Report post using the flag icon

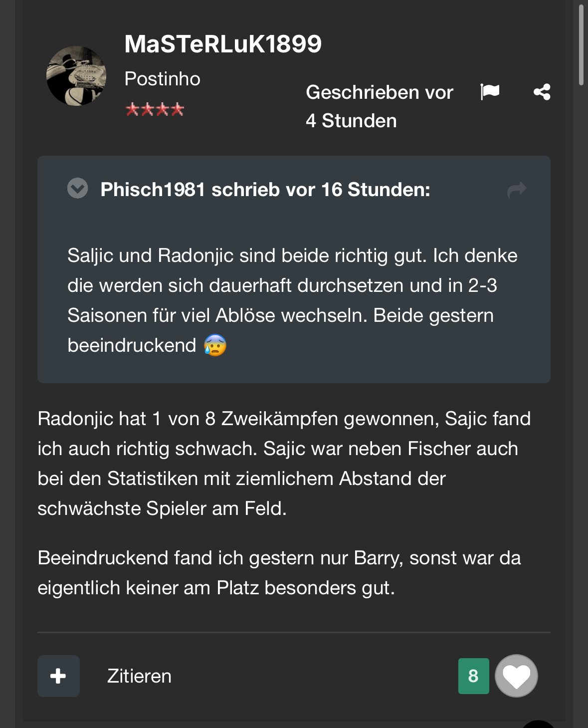[490, 92]
